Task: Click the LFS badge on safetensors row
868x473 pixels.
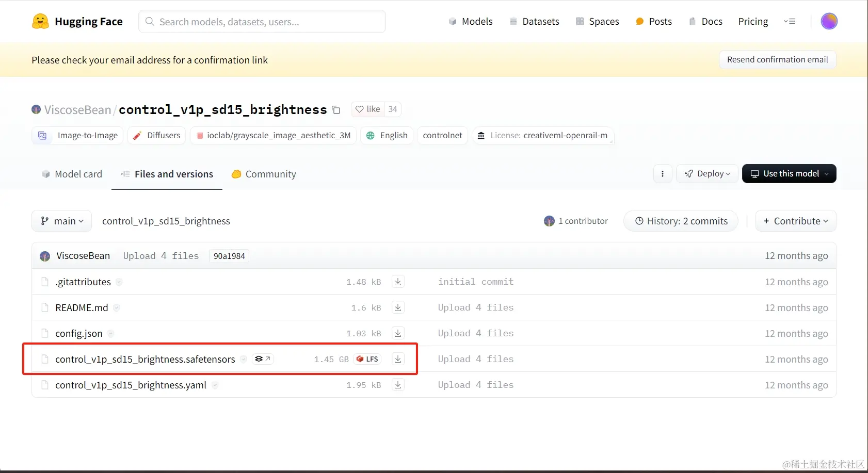Action: (x=367, y=359)
